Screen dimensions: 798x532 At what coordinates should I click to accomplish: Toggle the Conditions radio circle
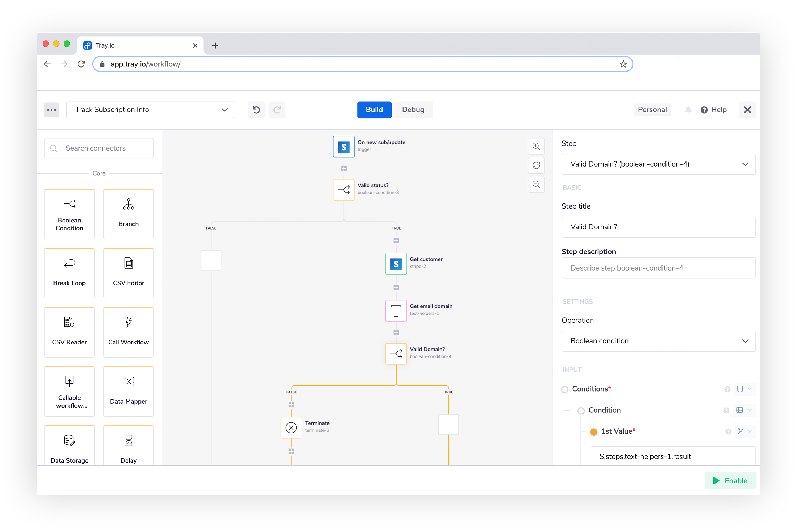[x=565, y=389]
